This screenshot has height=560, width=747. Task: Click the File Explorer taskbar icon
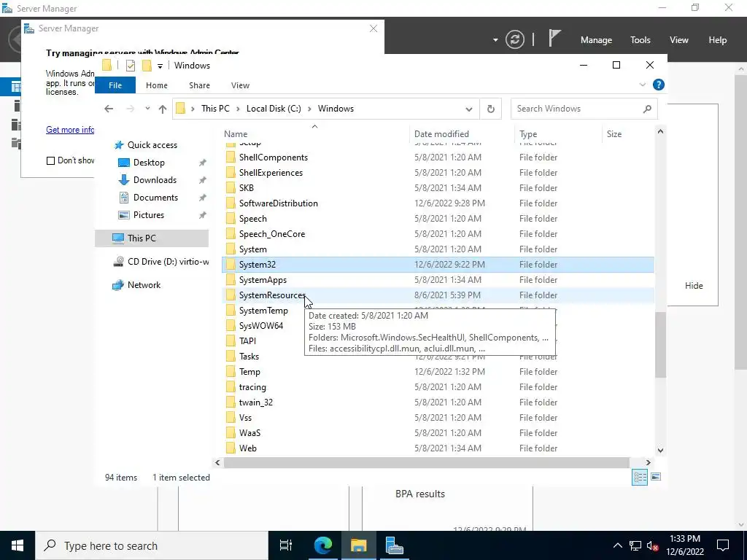[x=358, y=545]
